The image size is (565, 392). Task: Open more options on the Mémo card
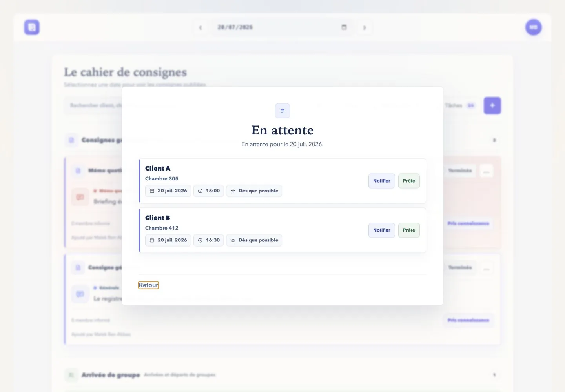click(487, 171)
